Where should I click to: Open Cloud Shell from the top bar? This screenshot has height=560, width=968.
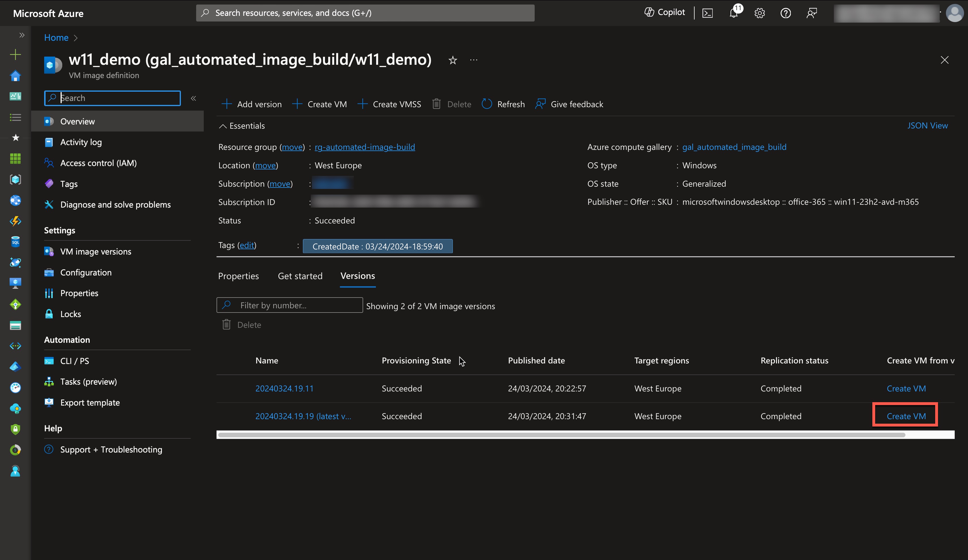tap(707, 13)
